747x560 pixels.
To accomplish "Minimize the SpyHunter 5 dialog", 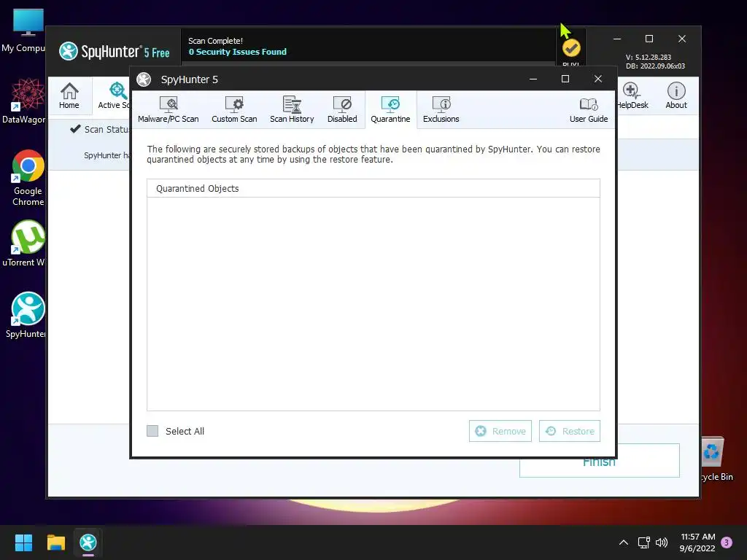I will click(x=533, y=79).
